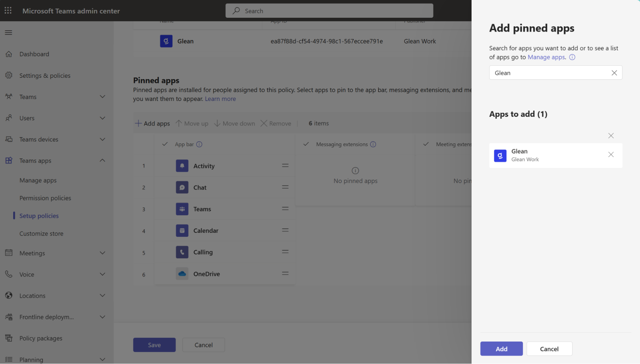The height and width of the screenshot is (364, 640).
Task: Open the app launcher waffle icon
Action: tap(8, 11)
